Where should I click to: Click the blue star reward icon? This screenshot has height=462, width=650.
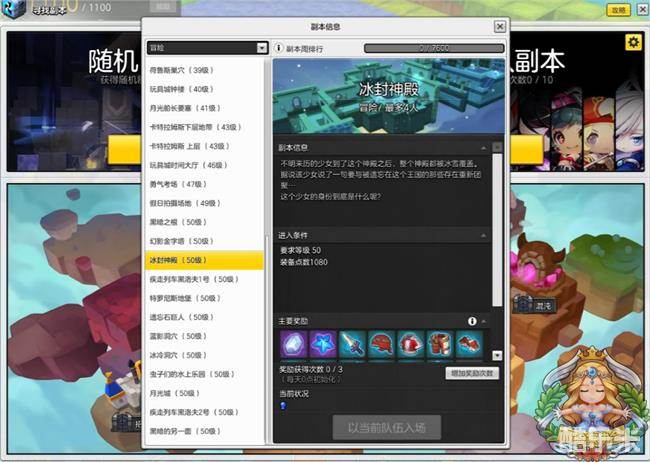(x=322, y=344)
